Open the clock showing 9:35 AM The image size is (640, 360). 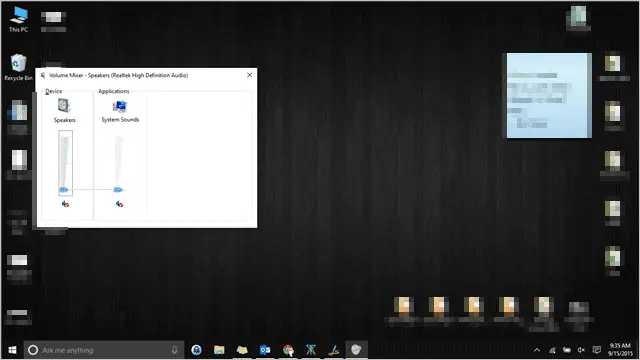coord(620,350)
